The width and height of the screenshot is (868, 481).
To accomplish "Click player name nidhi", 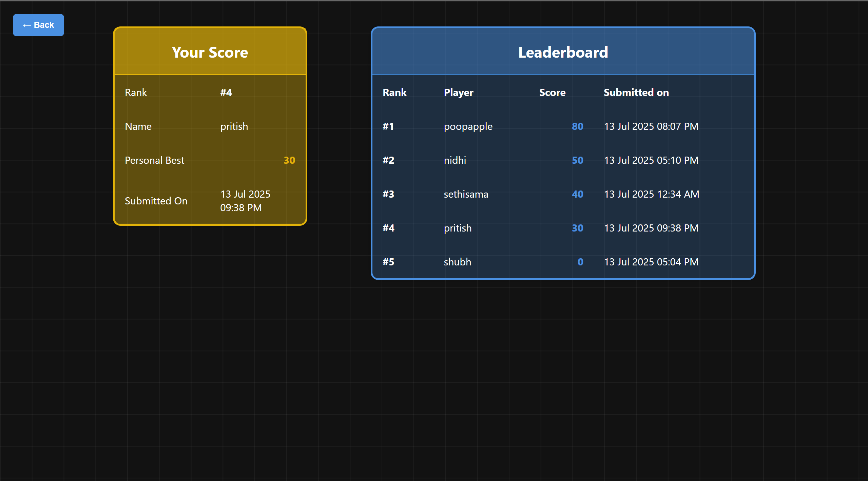I will click(x=455, y=160).
